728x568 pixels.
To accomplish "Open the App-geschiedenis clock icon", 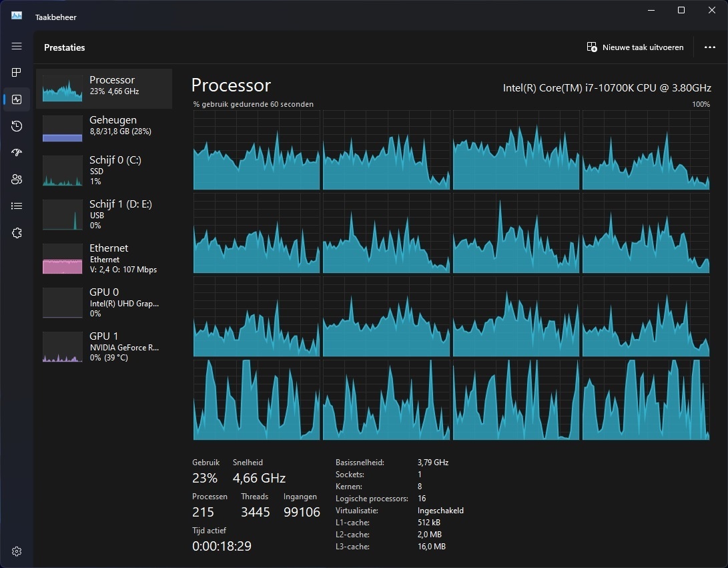I will coord(17,125).
